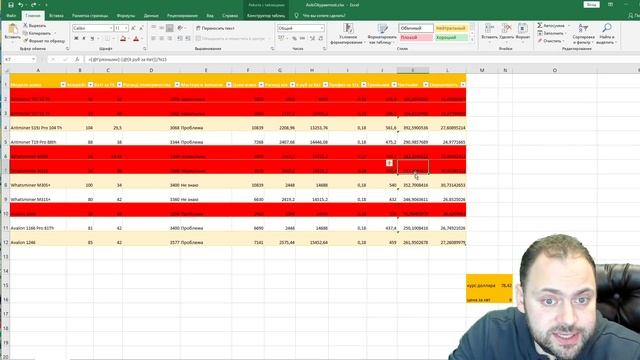This screenshot has height=360, width=640.
Task: Click the Orientation text rotation icon
Action: coord(180,28)
